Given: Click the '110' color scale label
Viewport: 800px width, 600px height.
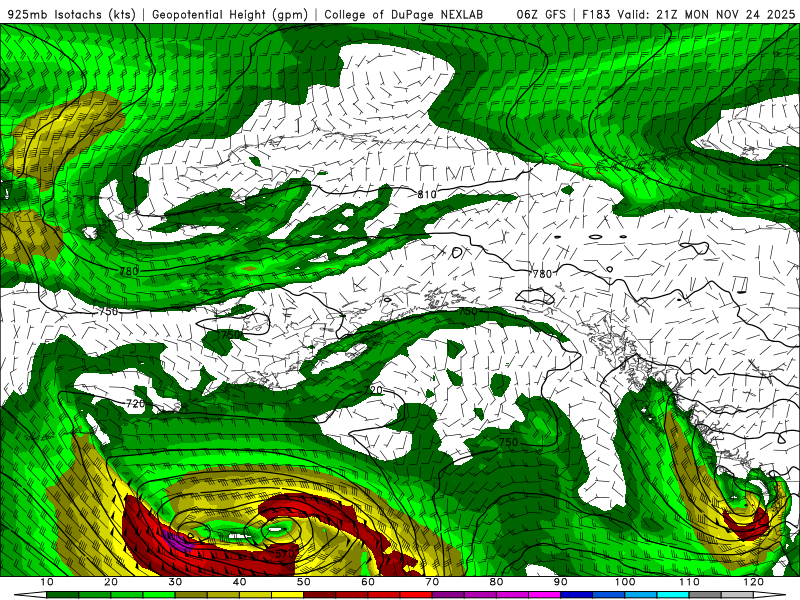Looking at the screenshot, I should (x=689, y=582).
